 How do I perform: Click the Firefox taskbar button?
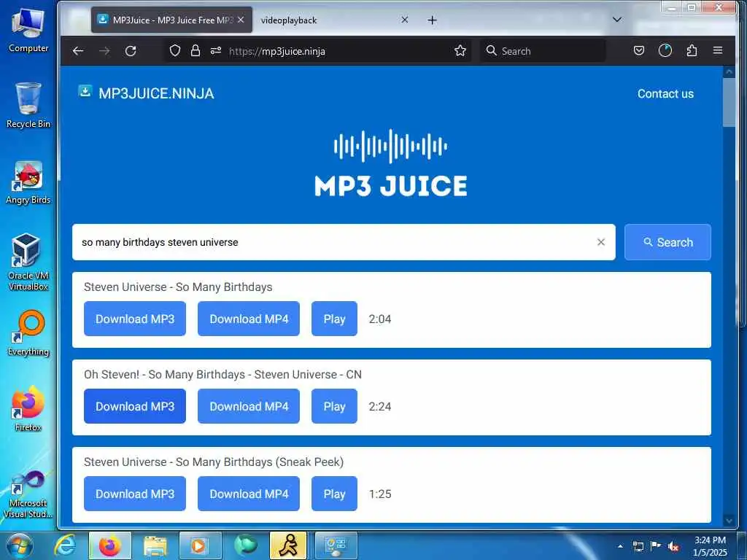tap(110, 545)
